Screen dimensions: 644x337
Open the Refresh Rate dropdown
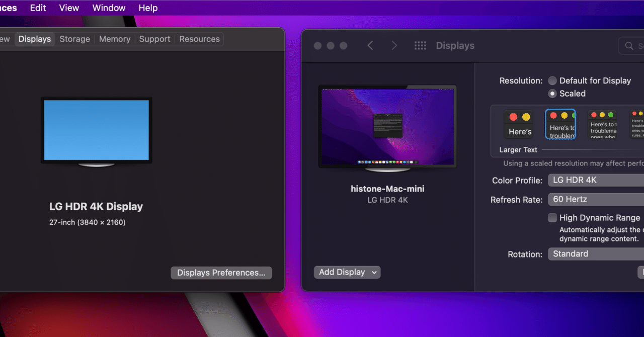click(x=596, y=199)
